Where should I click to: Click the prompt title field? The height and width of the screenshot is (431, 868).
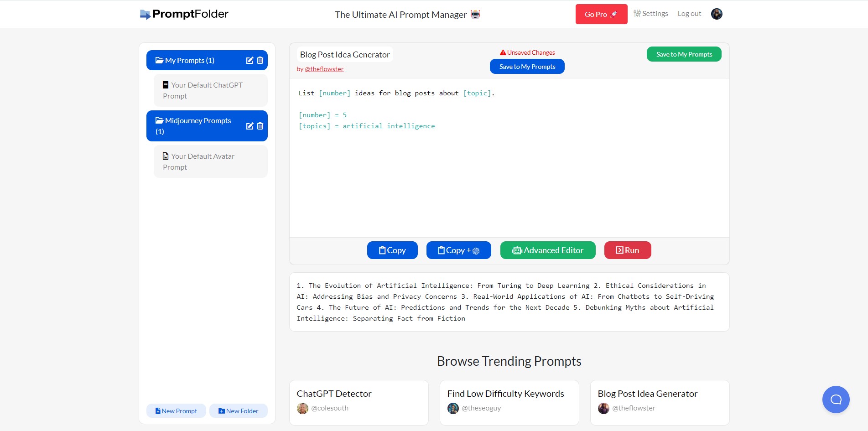[345, 55]
